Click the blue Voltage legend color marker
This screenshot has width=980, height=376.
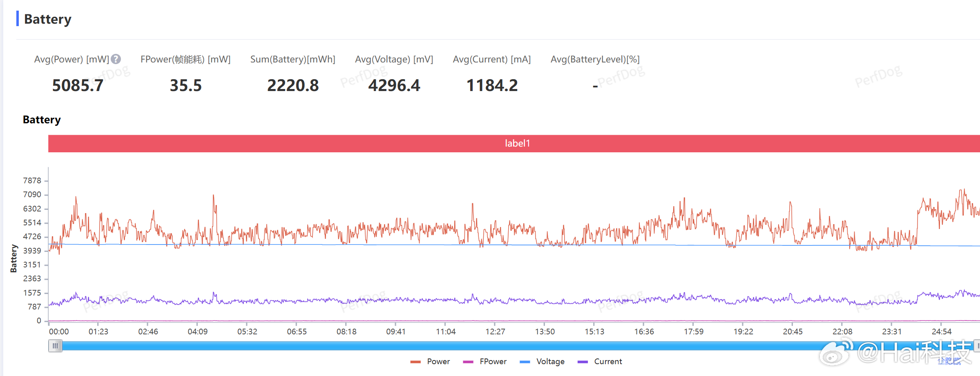[525, 362]
